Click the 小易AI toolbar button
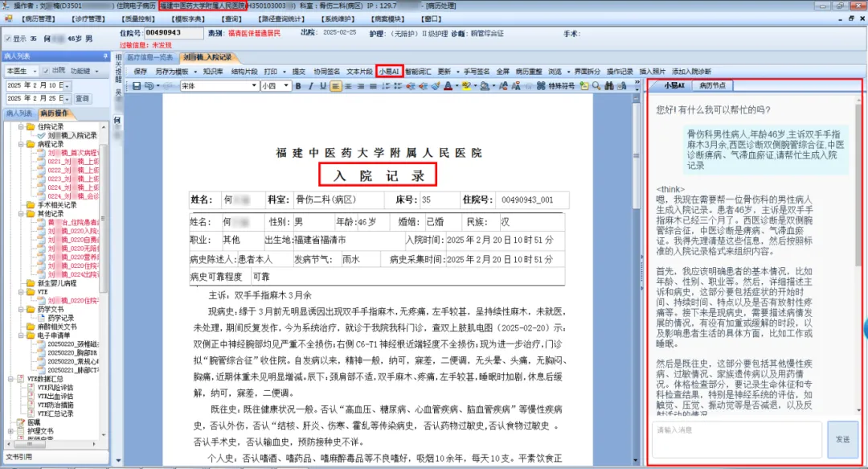868x469 pixels. point(389,72)
